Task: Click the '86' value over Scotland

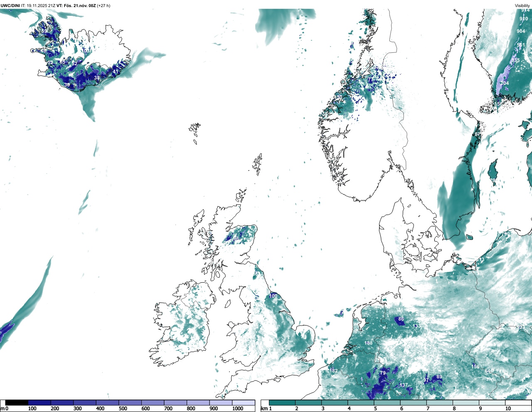Action: tap(236, 239)
